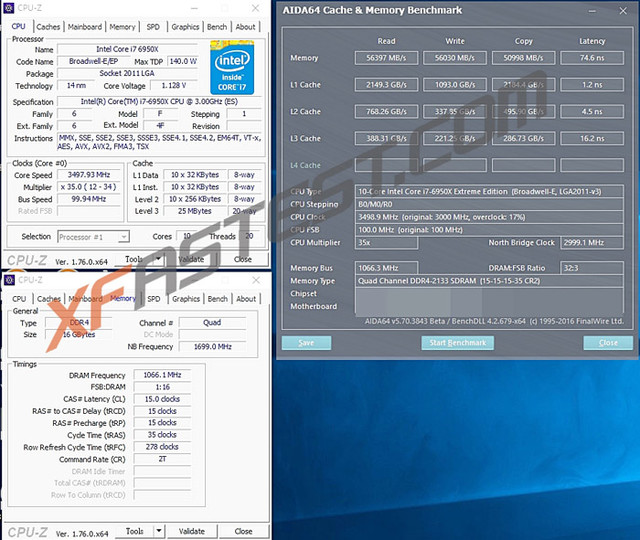Click the North Bridge Clock value 2999.1 MHz
Screen dimensions: 640x540
[x=592, y=243]
